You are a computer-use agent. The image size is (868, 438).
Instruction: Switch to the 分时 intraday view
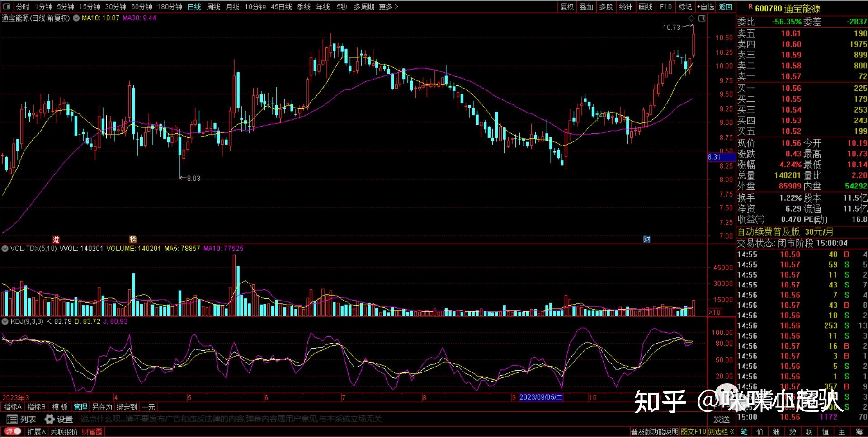[x=23, y=7]
